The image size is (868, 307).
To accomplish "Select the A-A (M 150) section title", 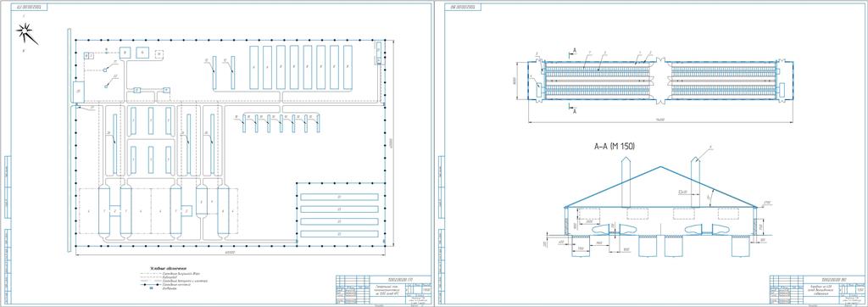I will point(614,147).
